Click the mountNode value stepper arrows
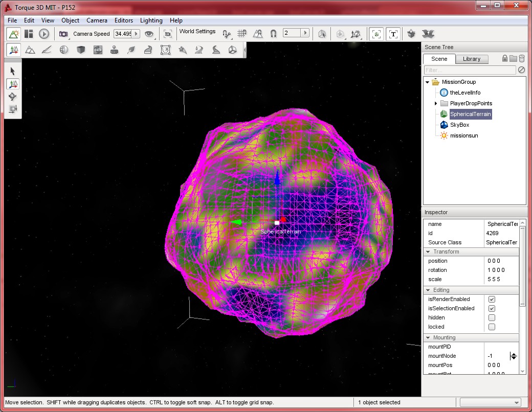This screenshot has height=412, width=532. click(514, 356)
